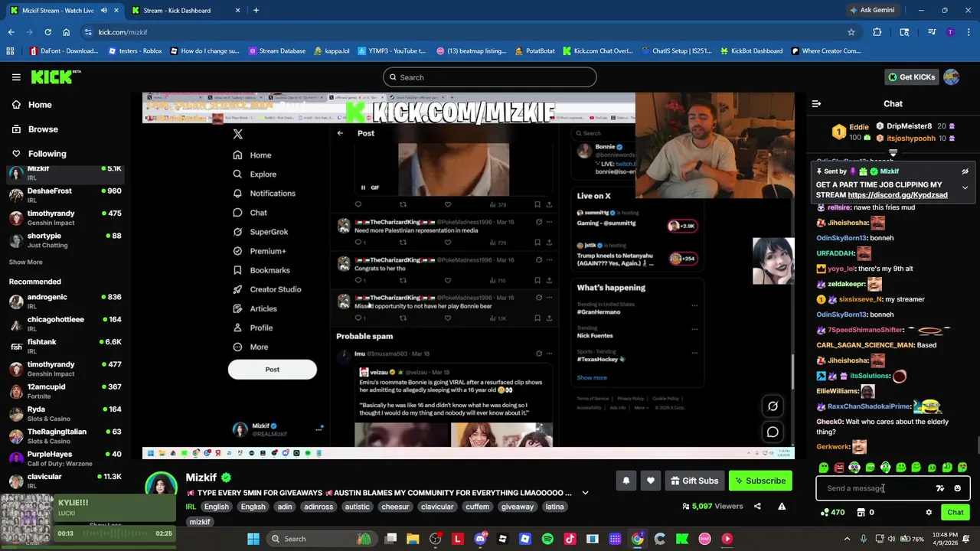Viewport: 980px width, 551px height.
Task: Select the giveaway tag
Action: (518, 507)
